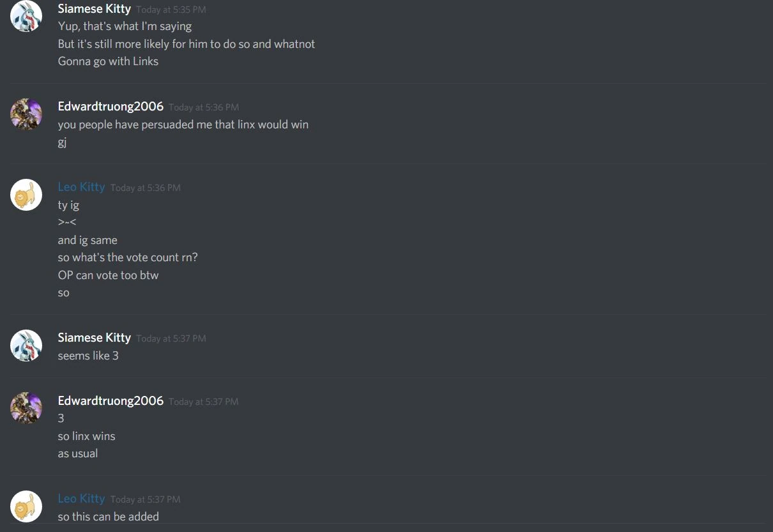Select the blue Leo Kitty username at 5:36 PM
773x532 pixels.
(x=81, y=186)
